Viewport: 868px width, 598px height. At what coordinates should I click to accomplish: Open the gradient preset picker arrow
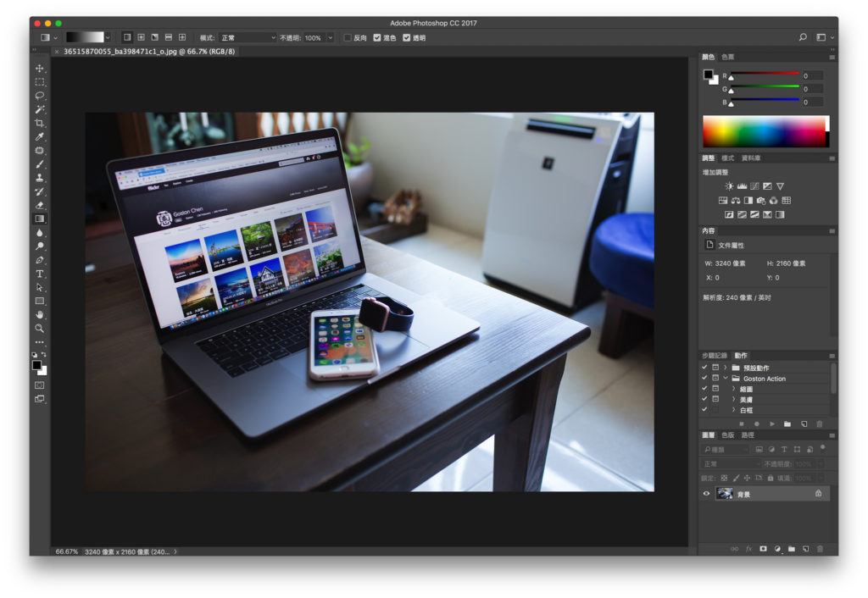click(x=108, y=37)
